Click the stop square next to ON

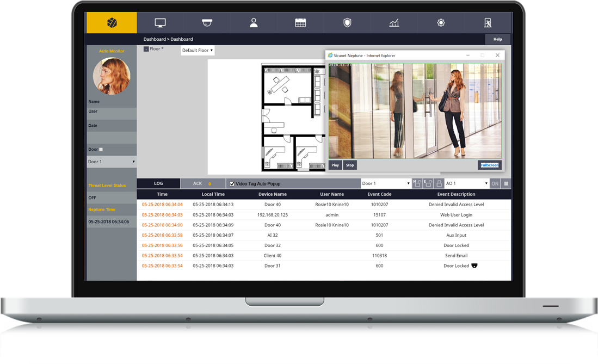506,183
